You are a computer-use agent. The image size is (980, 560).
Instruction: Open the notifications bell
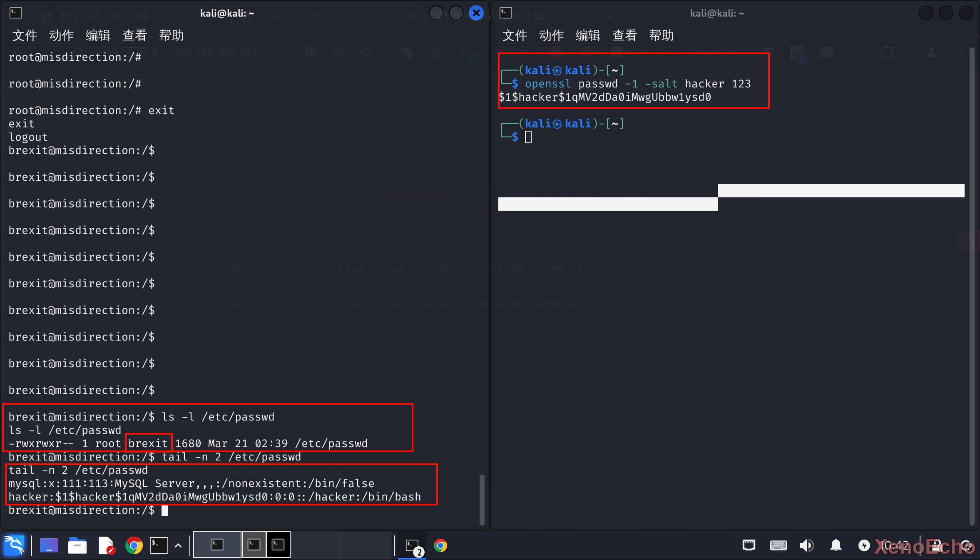[836, 545]
